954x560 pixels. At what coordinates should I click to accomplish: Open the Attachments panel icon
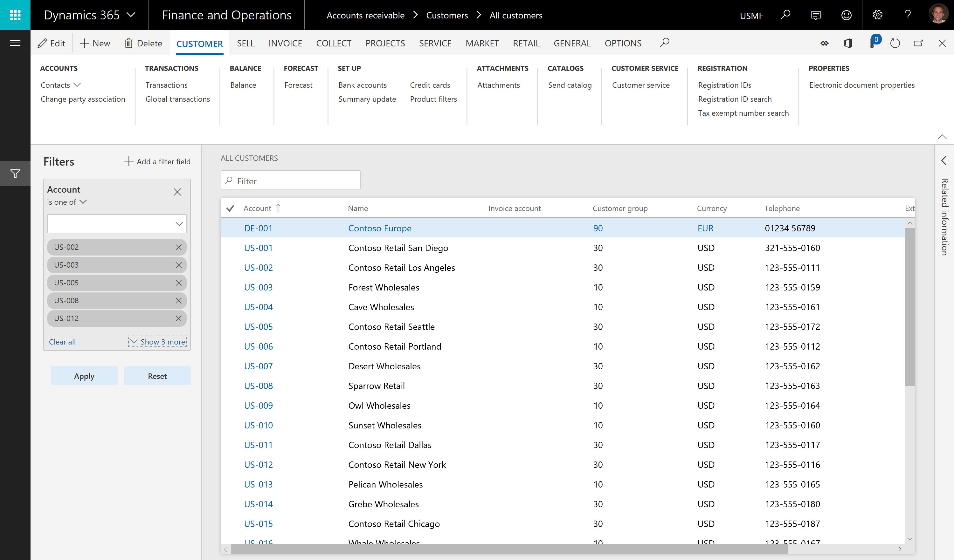pyautogui.click(x=869, y=43)
